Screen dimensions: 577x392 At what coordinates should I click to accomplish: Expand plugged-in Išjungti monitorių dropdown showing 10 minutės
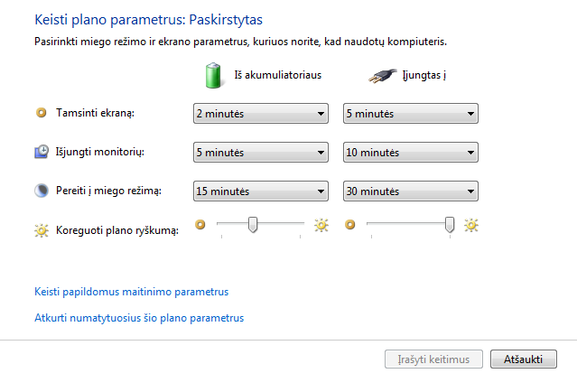tap(411, 153)
